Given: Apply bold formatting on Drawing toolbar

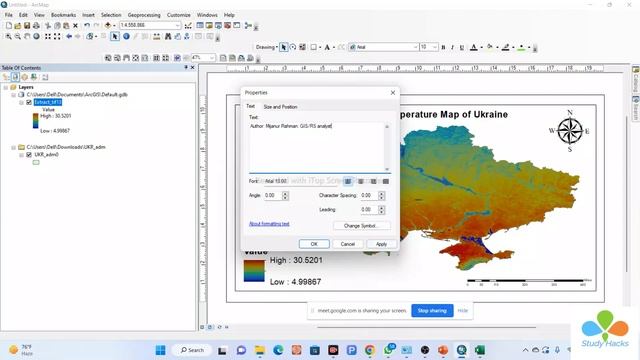Looking at the screenshot, I should click(x=443, y=47).
